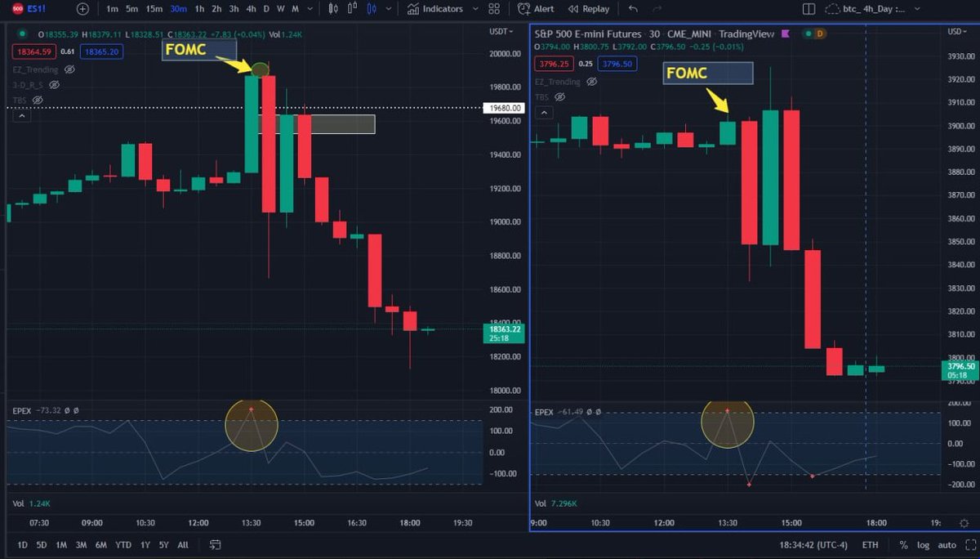
Task: Undo the last chart action
Action: pyautogui.click(x=634, y=9)
